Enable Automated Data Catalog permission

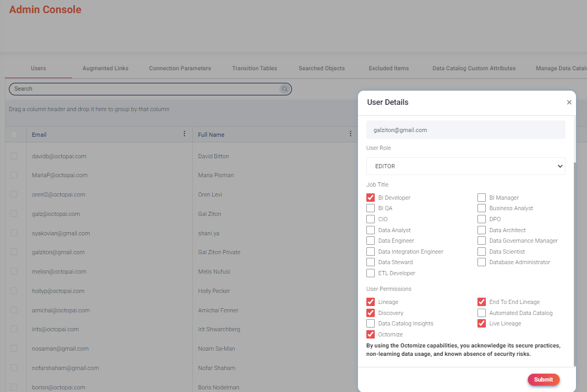pyautogui.click(x=481, y=313)
